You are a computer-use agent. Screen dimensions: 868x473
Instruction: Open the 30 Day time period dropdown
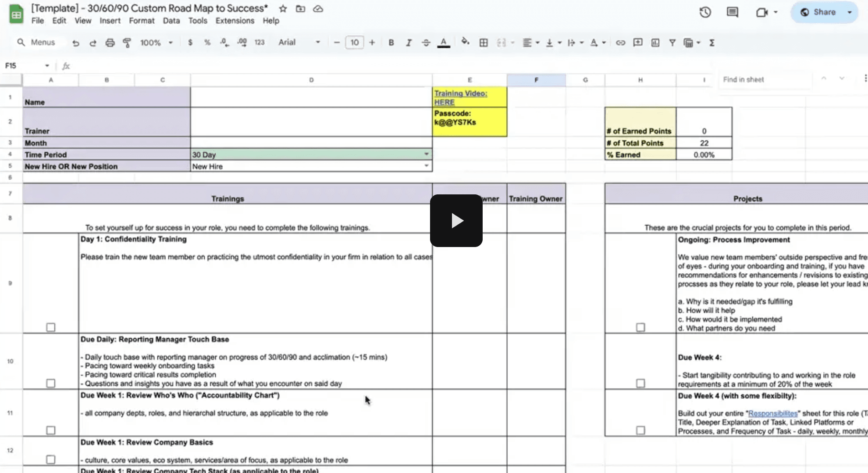(x=426, y=154)
